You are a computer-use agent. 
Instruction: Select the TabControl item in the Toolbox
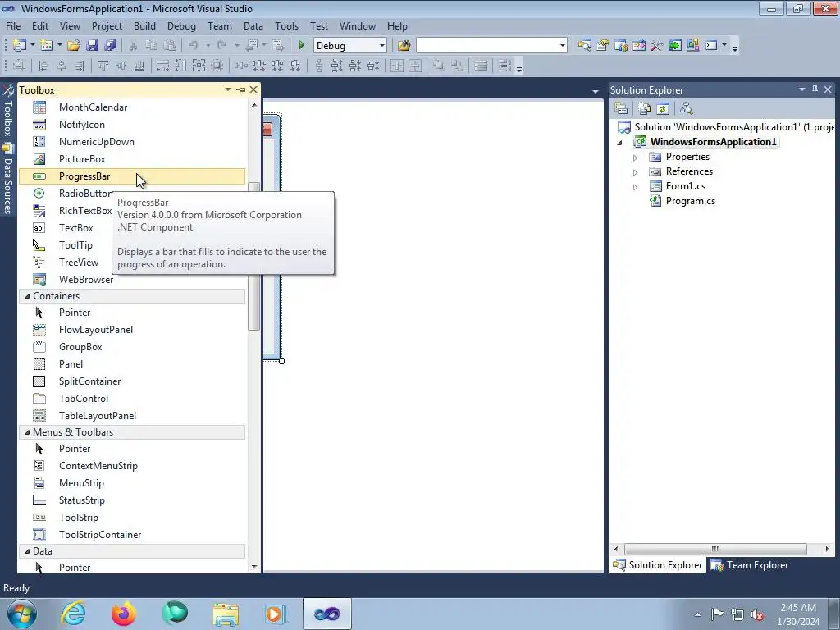click(132, 399)
